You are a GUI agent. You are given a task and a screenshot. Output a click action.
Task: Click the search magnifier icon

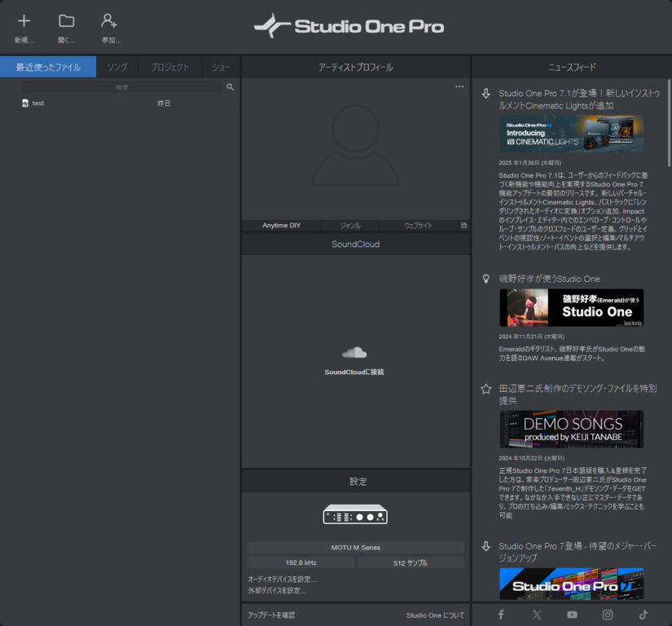click(x=231, y=86)
